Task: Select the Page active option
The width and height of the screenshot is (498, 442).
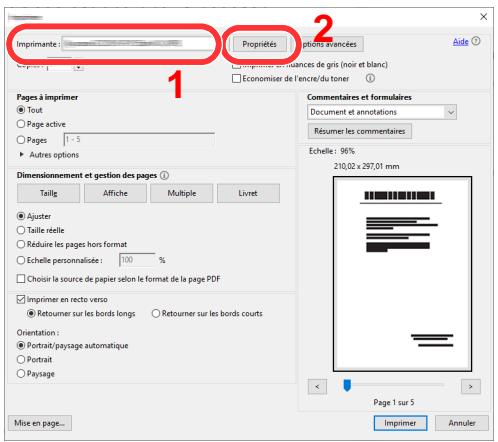Action: tap(21, 124)
